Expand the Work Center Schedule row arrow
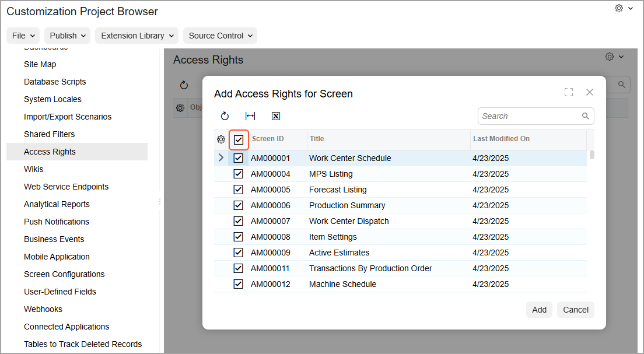The image size is (644, 354). click(220, 157)
